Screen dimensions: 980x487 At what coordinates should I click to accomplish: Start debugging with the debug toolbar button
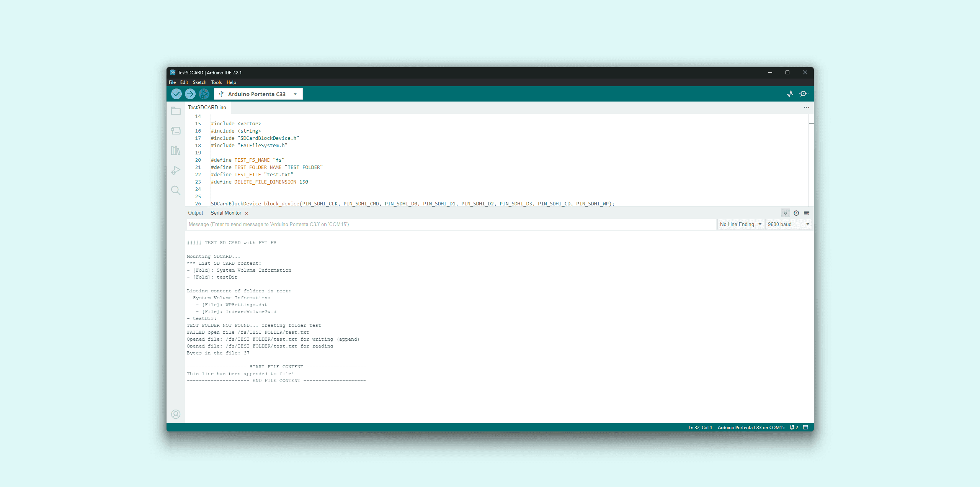coord(204,94)
